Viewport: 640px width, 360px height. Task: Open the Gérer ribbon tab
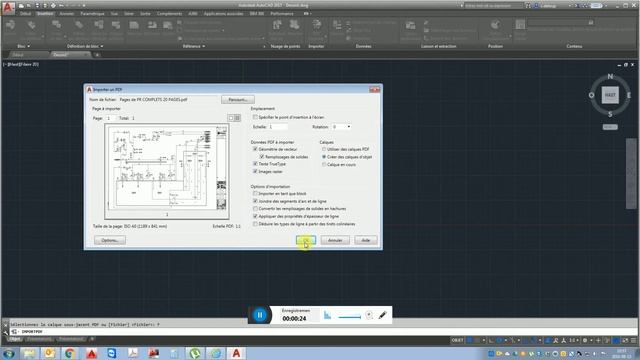pyautogui.click(x=129, y=13)
